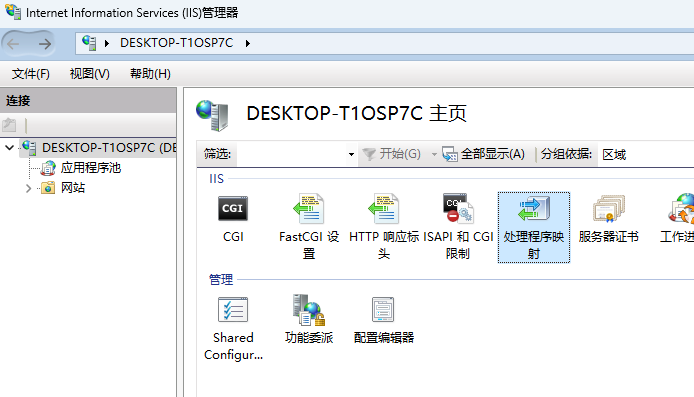
Task: Select 处理程序映射 feature icon
Action: pyautogui.click(x=534, y=227)
